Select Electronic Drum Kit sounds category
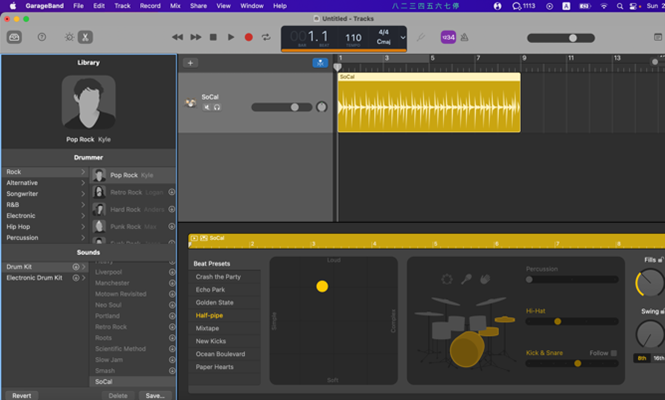The width and height of the screenshot is (665, 400). click(x=46, y=278)
